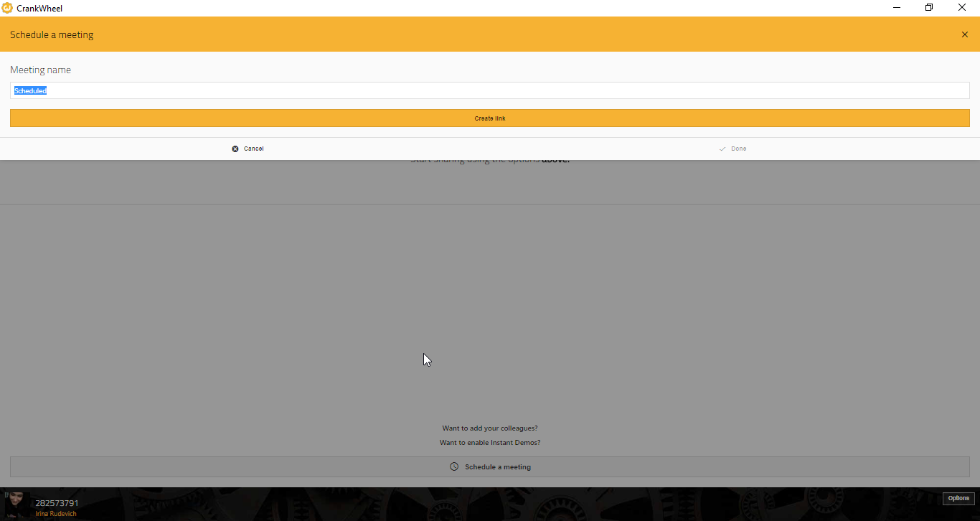Click the 'Meeting name' label

pyautogui.click(x=40, y=70)
